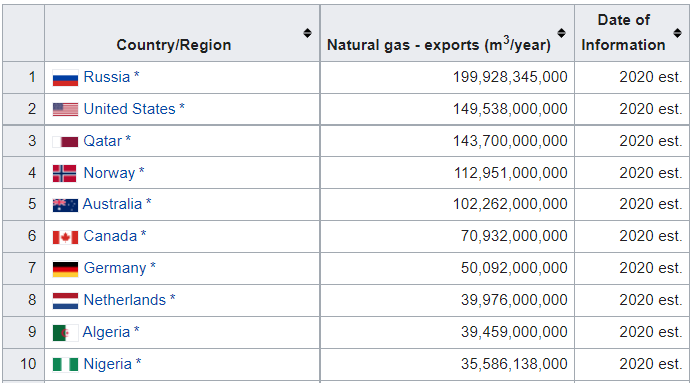Click '2020 est.' in Nigeria row
The height and width of the screenshot is (383, 694).
(651, 364)
